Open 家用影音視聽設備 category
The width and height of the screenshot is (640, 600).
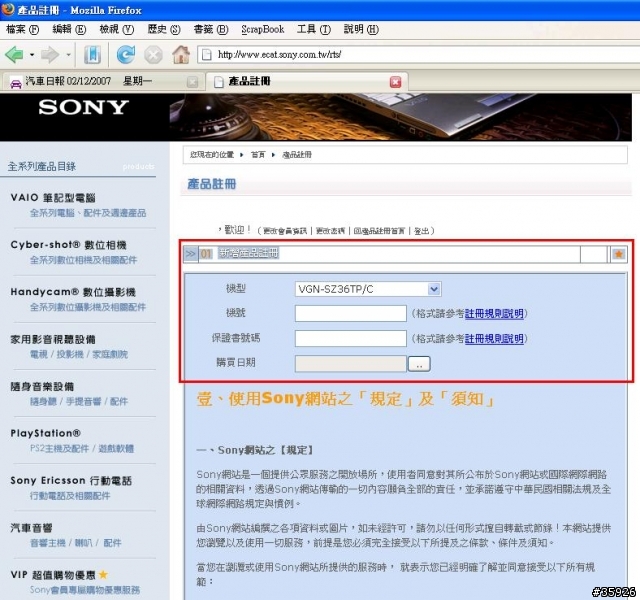pos(53,340)
